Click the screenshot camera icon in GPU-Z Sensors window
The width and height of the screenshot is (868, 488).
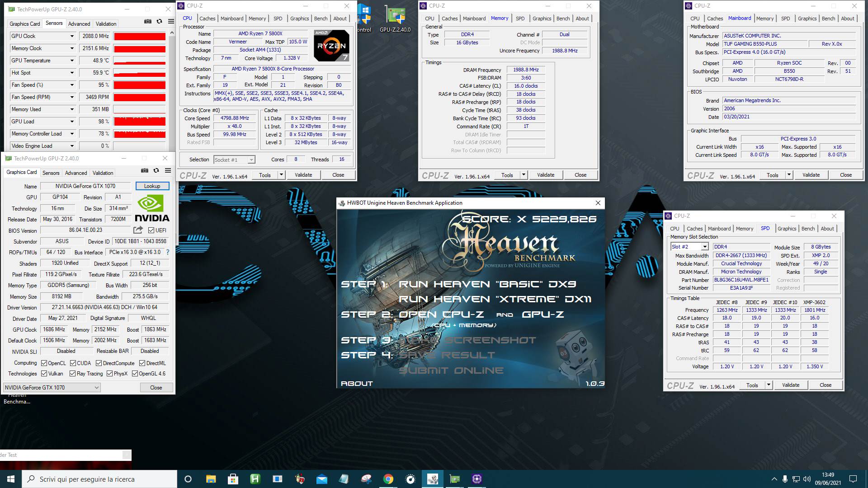[x=148, y=21]
